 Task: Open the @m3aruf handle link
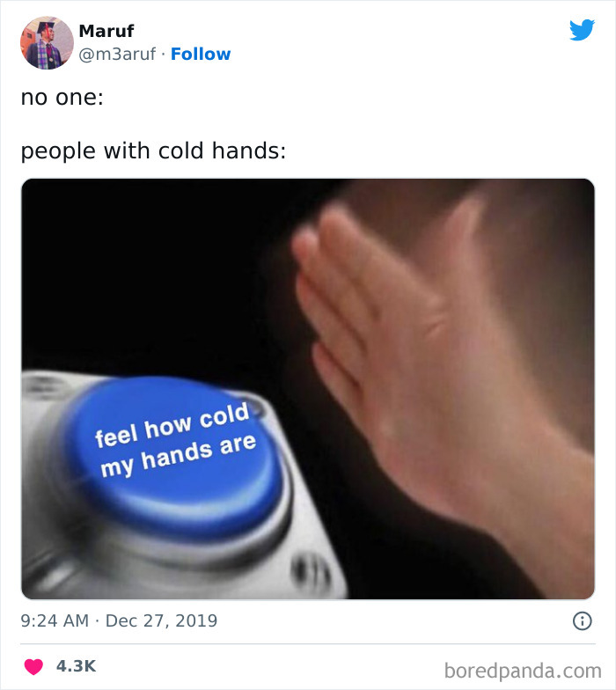117,55
